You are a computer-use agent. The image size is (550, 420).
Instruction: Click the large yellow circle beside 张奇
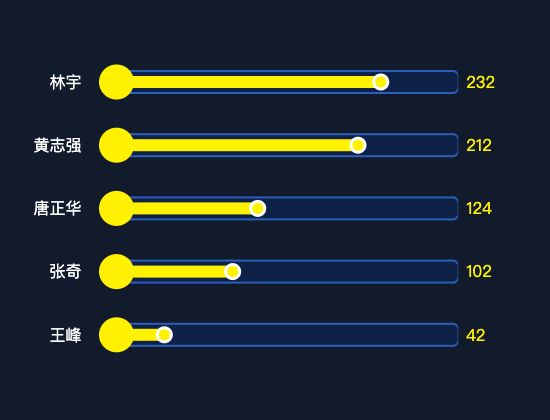116,272
